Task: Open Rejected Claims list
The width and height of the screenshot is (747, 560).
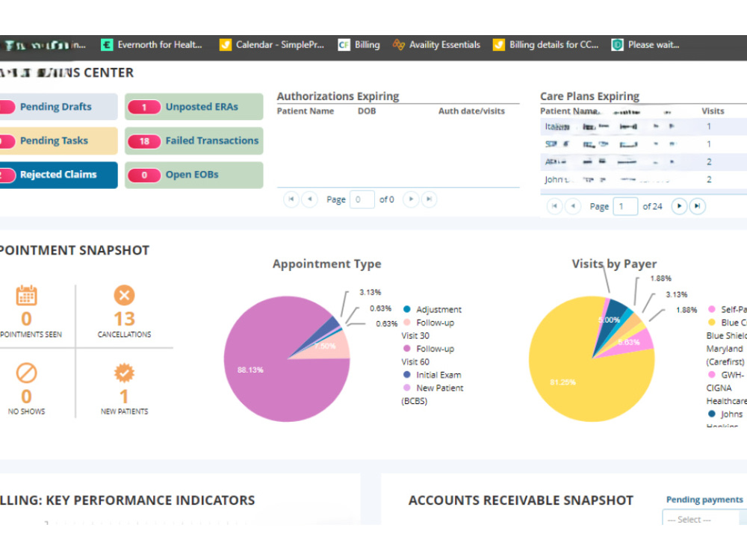Action: pos(58,175)
